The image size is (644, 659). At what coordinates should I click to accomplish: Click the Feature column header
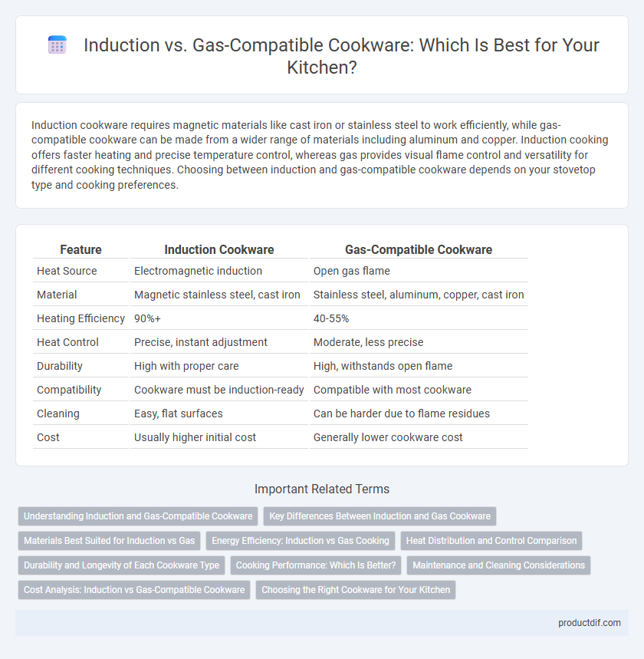(x=80, y=249)
